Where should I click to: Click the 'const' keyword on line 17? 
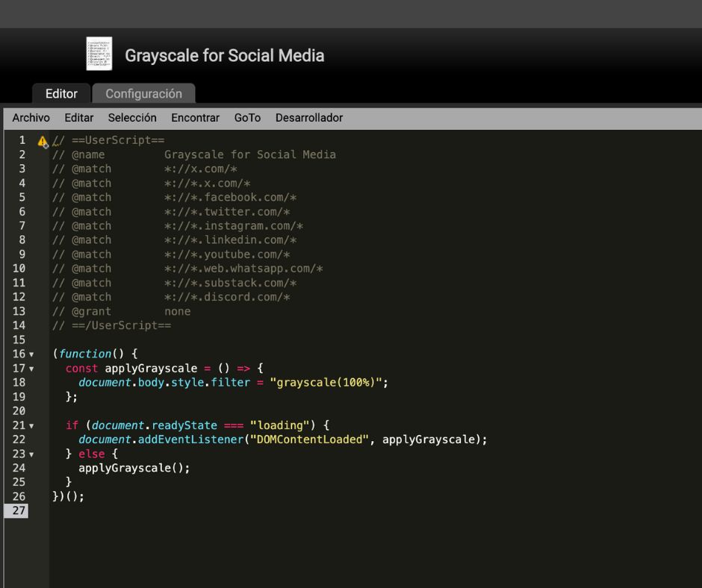pos(81,369)
